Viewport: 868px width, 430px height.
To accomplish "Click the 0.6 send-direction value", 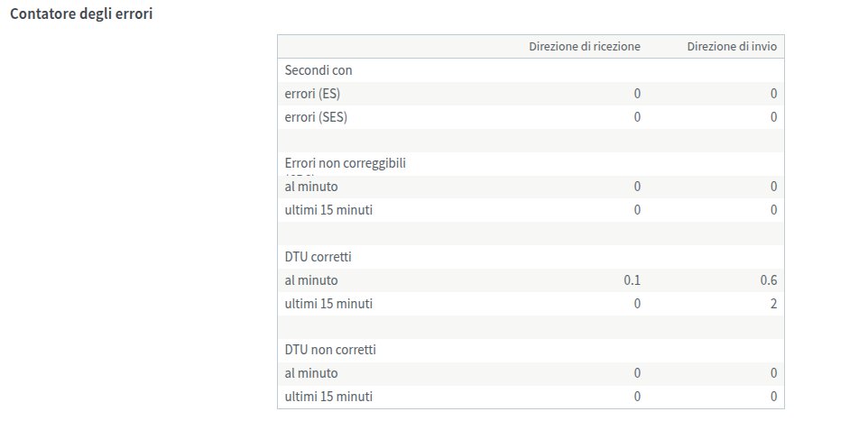I will (769, 280).
